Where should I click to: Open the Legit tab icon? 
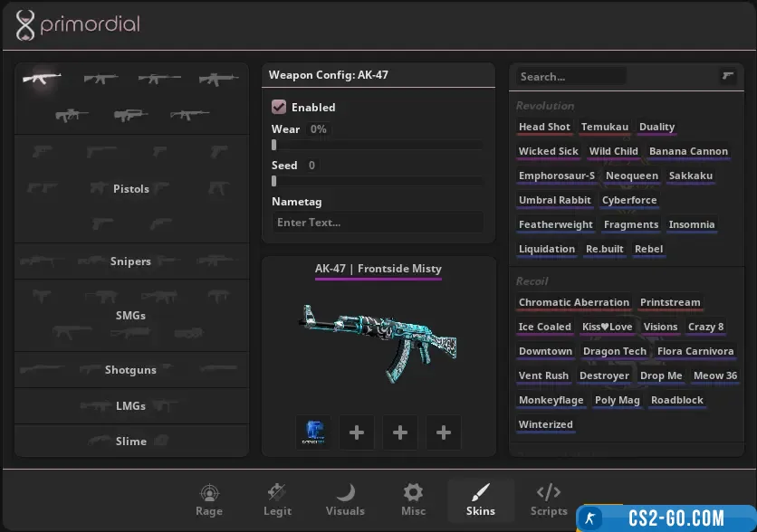(x=277, y=499)
